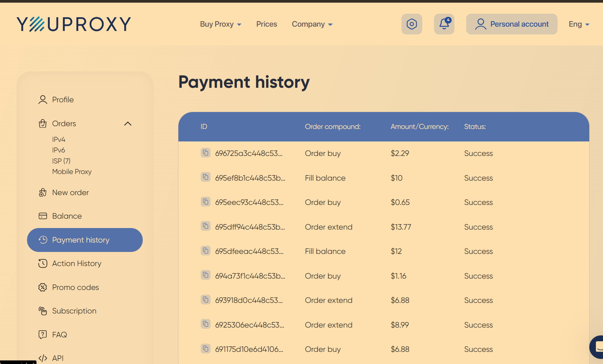Click the New order bag icon
Viewport: 603px width, 364px height.
pyautogui.click(x=43, y=193)
